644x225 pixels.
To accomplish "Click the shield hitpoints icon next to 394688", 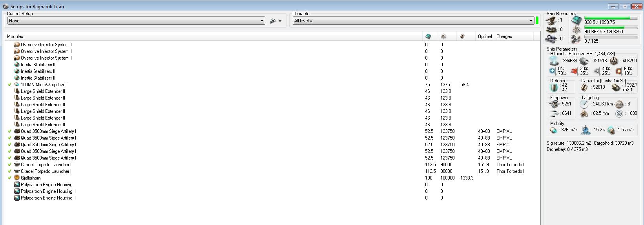I will pos(554,61).
